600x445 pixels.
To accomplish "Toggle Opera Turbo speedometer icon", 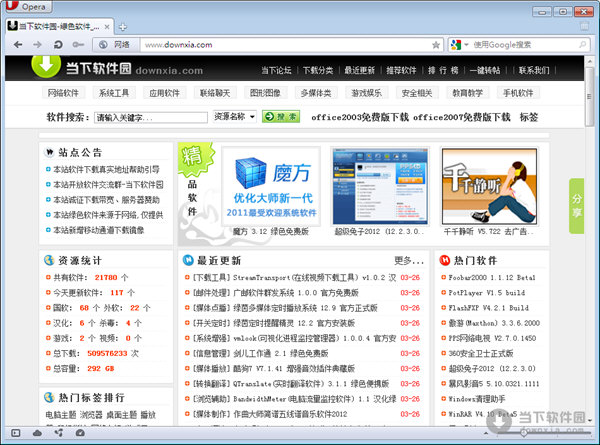I will click(x=80, y=433).
